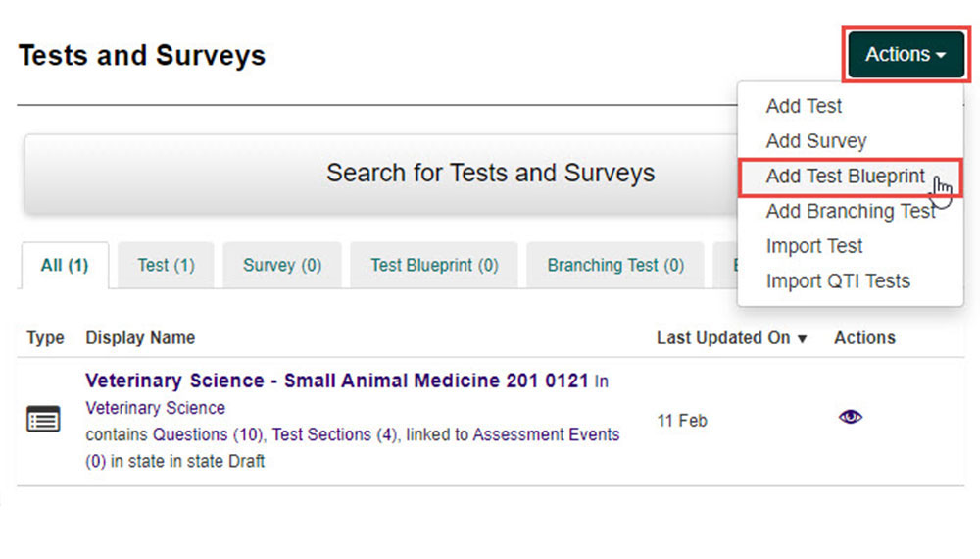This screenshot has width=980, height=559.
Task: Open Veterinary Science Small Animal Medicine test
Action: pos(337,381)
